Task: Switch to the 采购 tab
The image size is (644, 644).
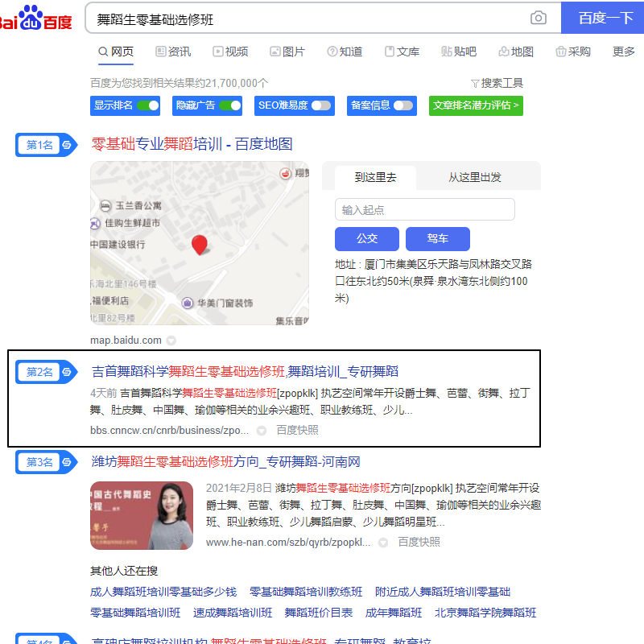Action: 573,52
